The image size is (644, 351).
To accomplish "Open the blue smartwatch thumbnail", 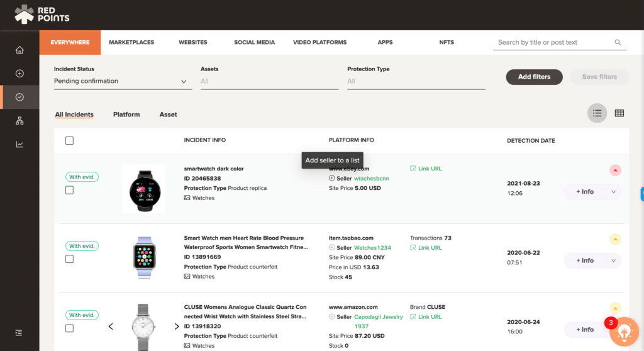I will (145, 258).
